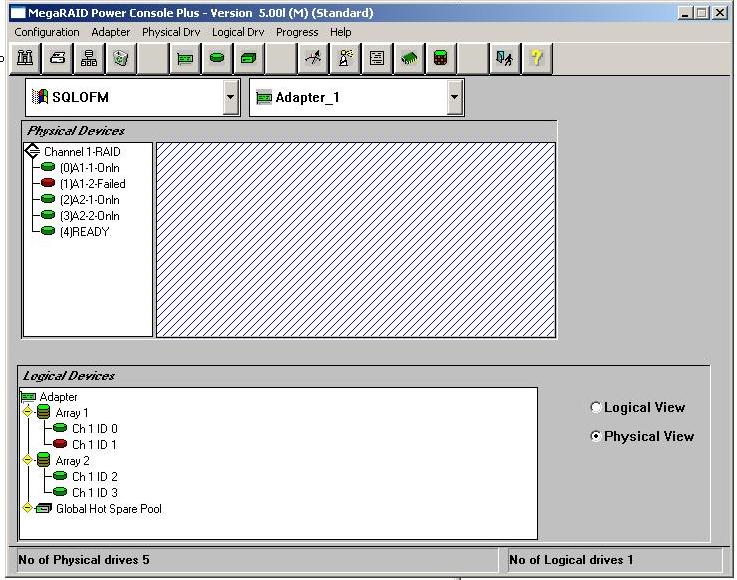Select drive (3)A2-2-Onln
Image resolution: width=737 pixels, height=580 pixels.
tap(90, 216)
